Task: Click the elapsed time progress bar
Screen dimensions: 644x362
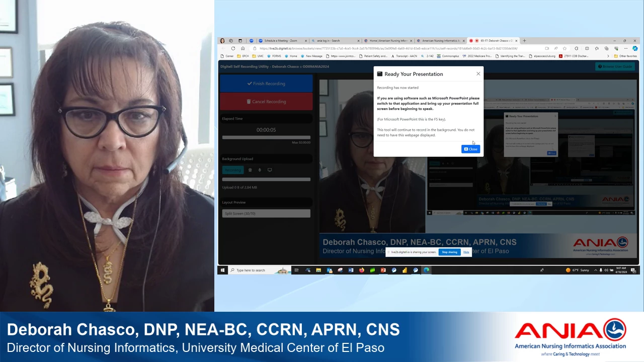Action: tap(266, 137)
